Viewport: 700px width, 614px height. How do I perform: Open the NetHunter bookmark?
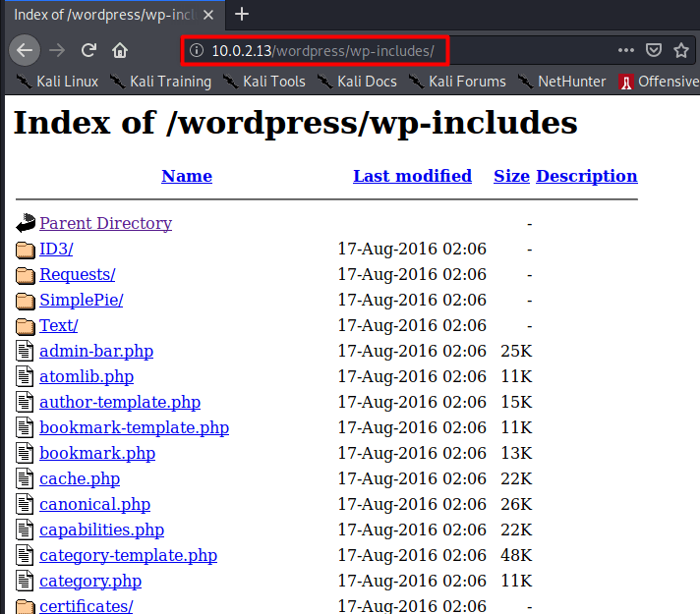coord(561,82)
